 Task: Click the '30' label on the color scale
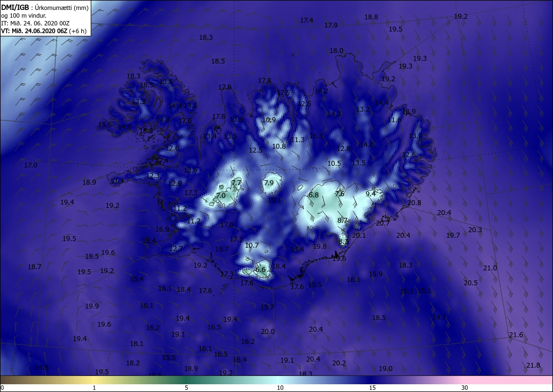coord(465,388)
